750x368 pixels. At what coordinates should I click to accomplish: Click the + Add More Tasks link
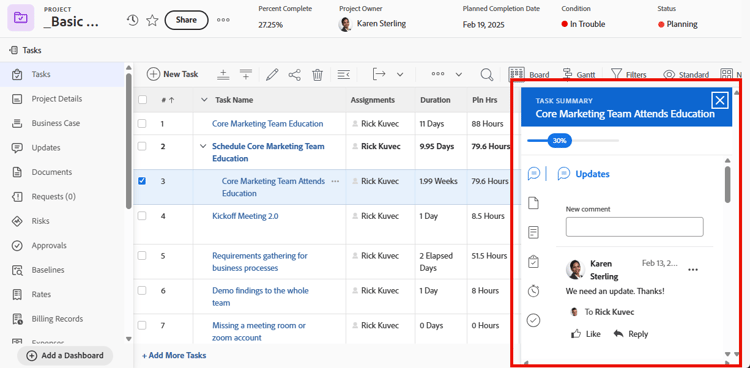pos(174,356)
